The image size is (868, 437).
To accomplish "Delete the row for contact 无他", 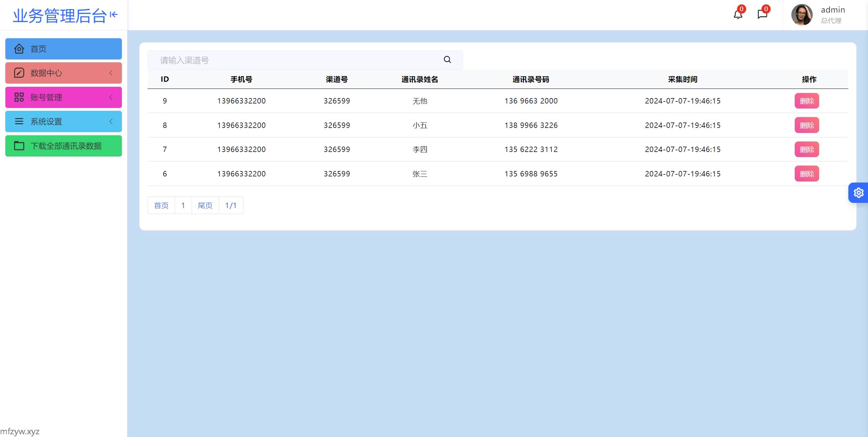I will [806, 101].
